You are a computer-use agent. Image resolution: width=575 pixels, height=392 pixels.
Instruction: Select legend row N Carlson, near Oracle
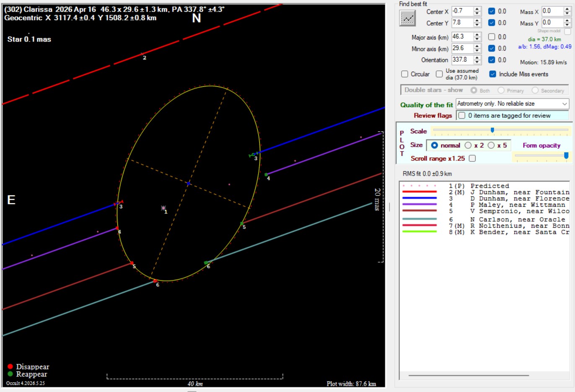click(x=485, y=219)
